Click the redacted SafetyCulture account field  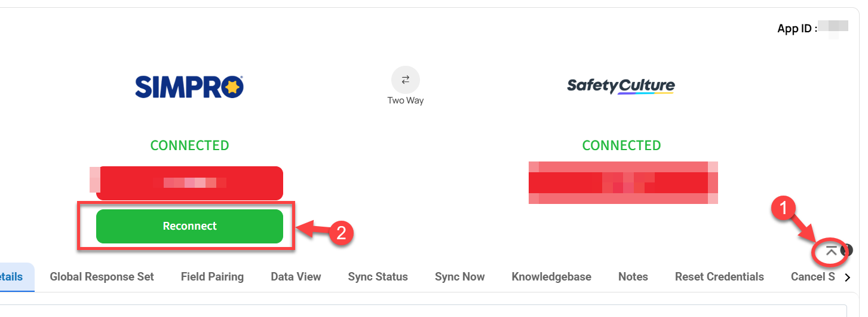623,182
